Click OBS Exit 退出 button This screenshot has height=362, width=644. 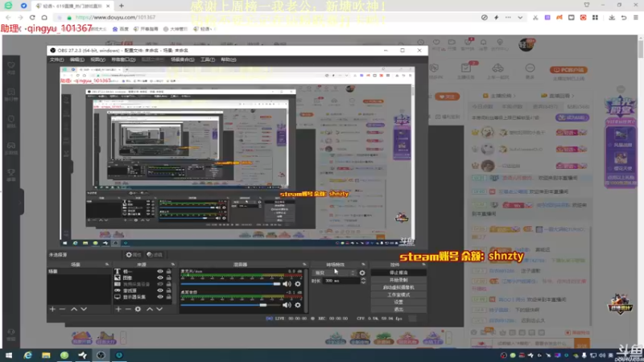(x=398, y=310)
